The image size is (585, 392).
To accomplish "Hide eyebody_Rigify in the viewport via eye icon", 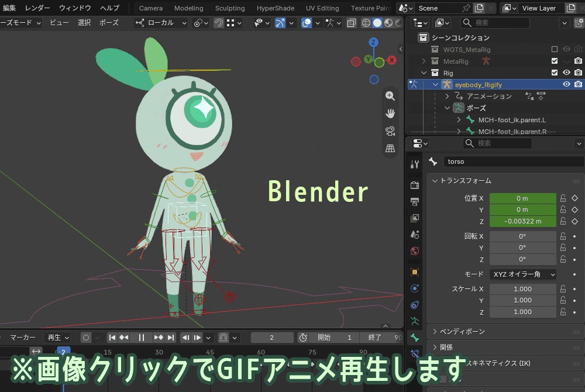I will point(566,84).
